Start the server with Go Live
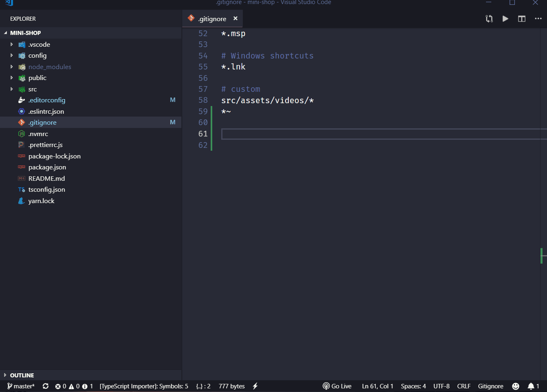This screenshot has width=547, height=392. [x=337, y=386]
